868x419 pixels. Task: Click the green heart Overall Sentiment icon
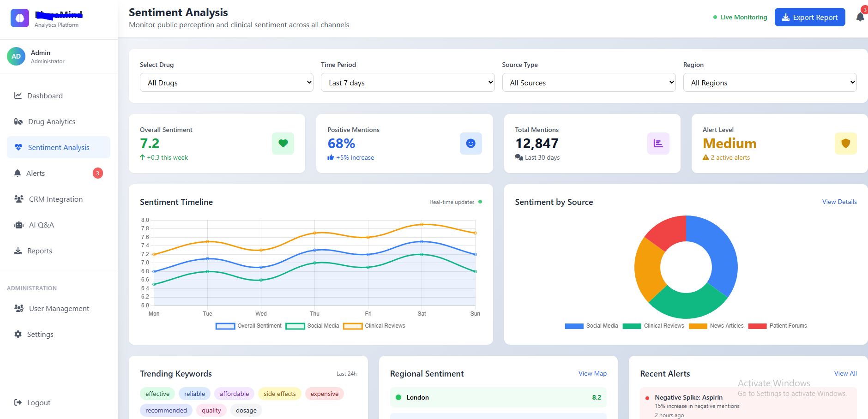[x=283, y=144]
